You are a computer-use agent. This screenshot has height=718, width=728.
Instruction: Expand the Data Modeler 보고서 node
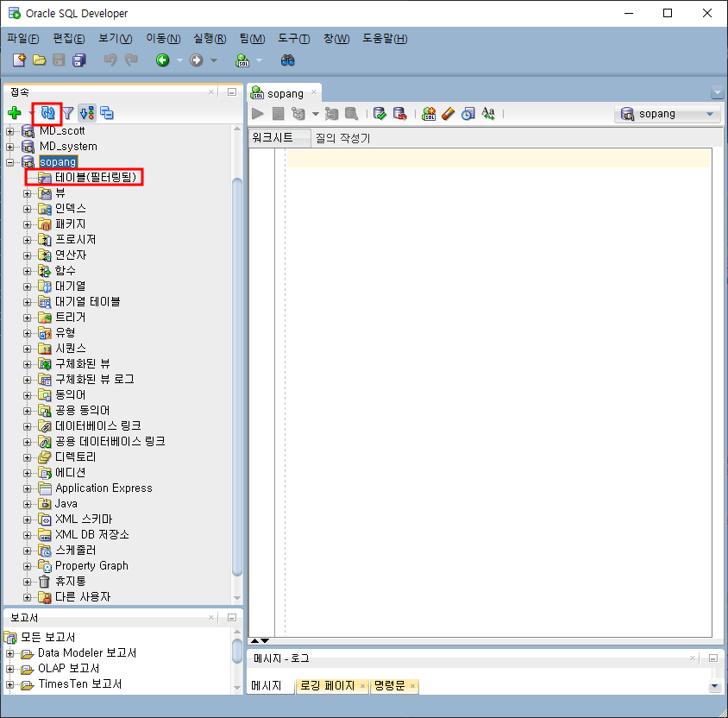(x=9, y=653)
